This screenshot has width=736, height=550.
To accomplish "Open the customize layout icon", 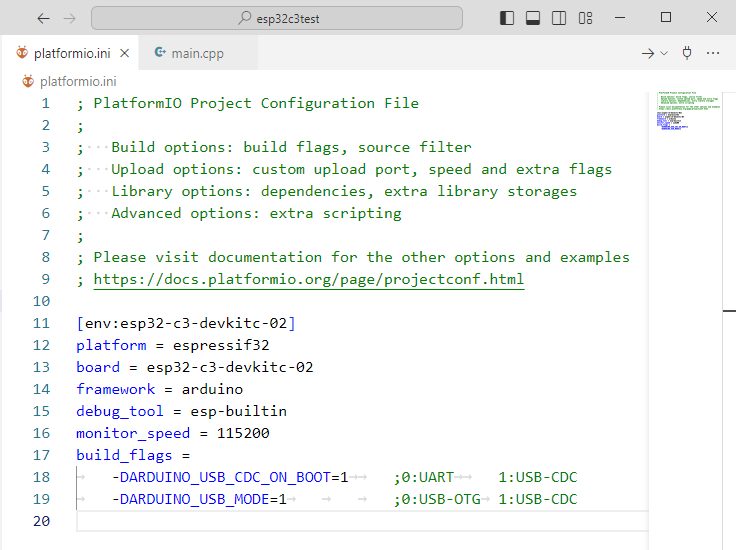I will click(585, 18).
